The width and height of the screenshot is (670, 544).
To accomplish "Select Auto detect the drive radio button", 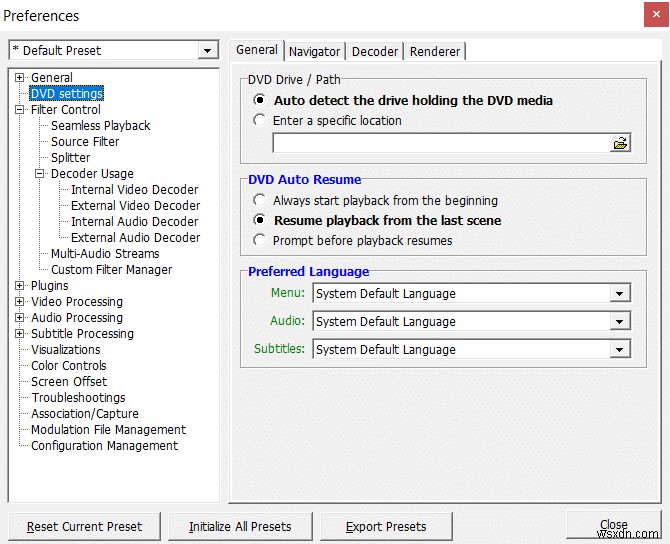I will 260,100.
